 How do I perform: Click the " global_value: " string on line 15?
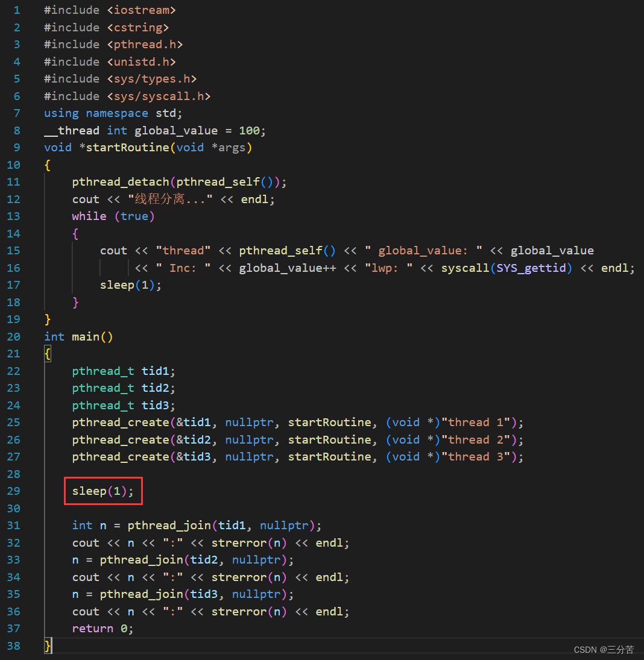coord(424,251)
